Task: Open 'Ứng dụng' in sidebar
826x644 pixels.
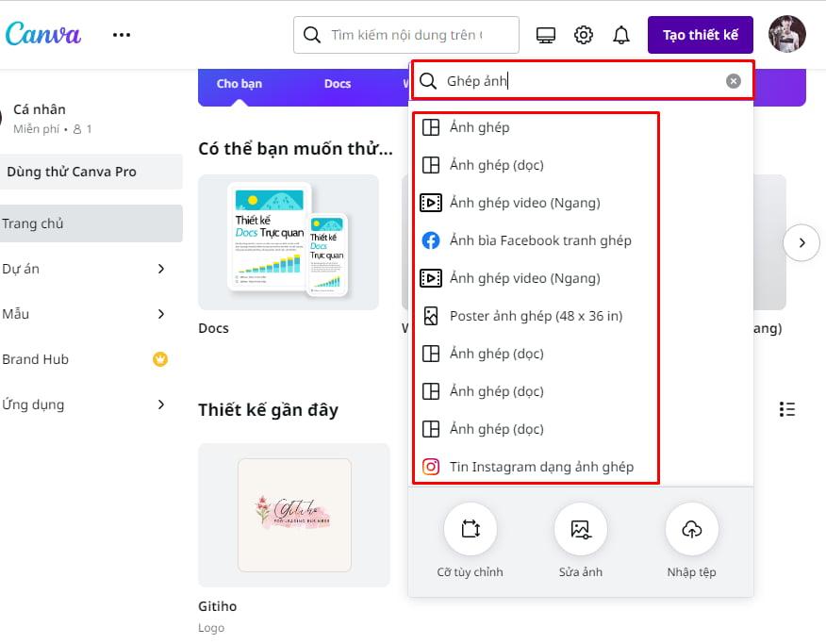Action: pyautogui.click(x=91, y=405)
